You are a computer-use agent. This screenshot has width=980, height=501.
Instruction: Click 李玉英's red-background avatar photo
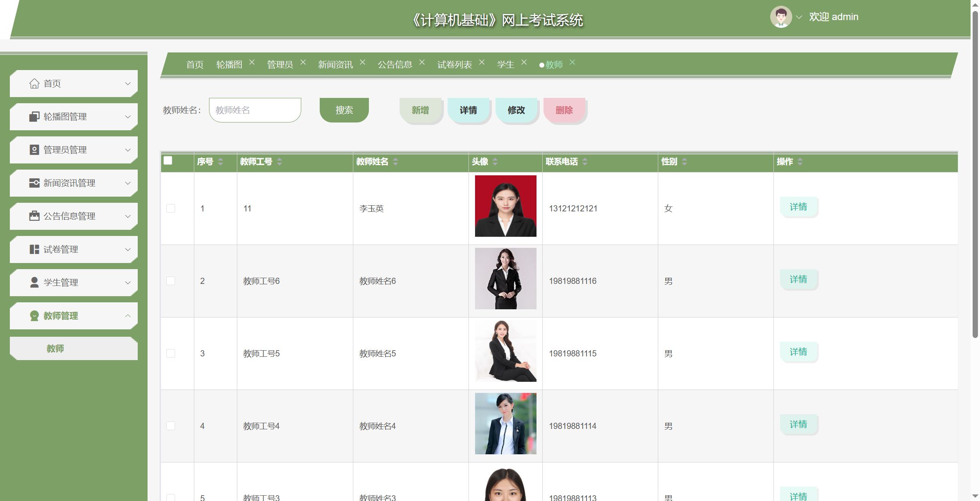pos(505,206)
